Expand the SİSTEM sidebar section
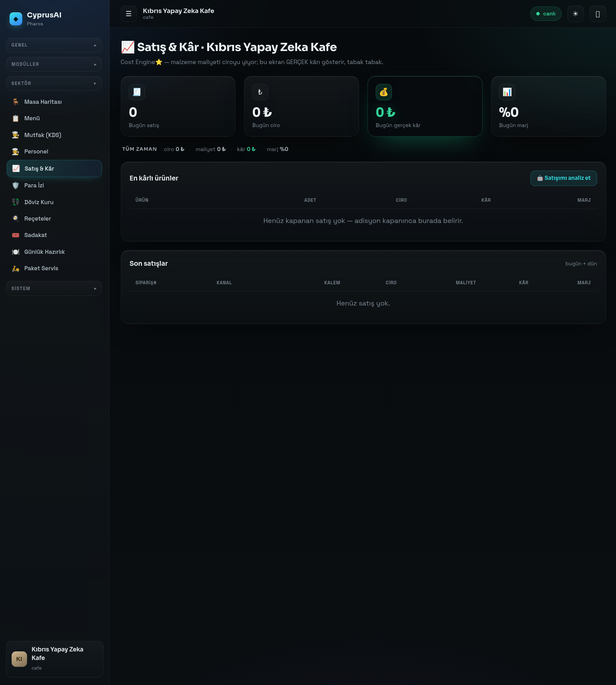Viewport: 616px width, 685px height. point(54,288)
